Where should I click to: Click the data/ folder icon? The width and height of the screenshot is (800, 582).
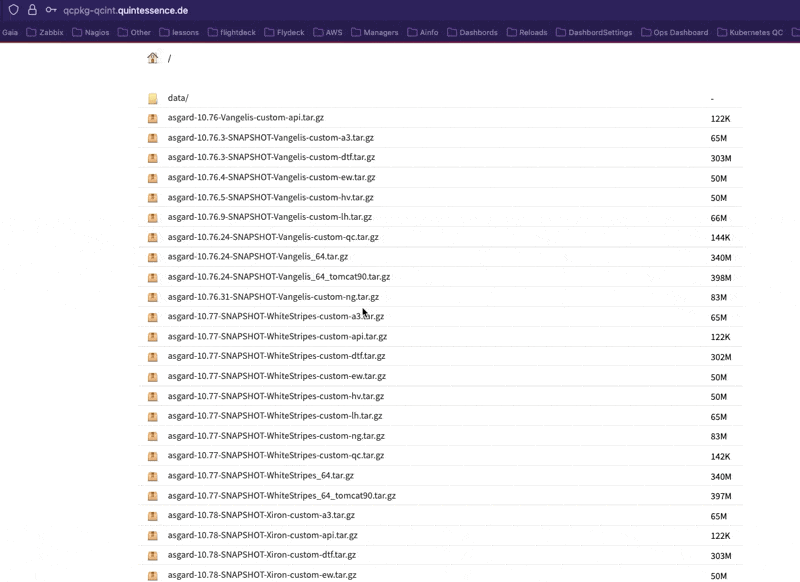[153, 99]
